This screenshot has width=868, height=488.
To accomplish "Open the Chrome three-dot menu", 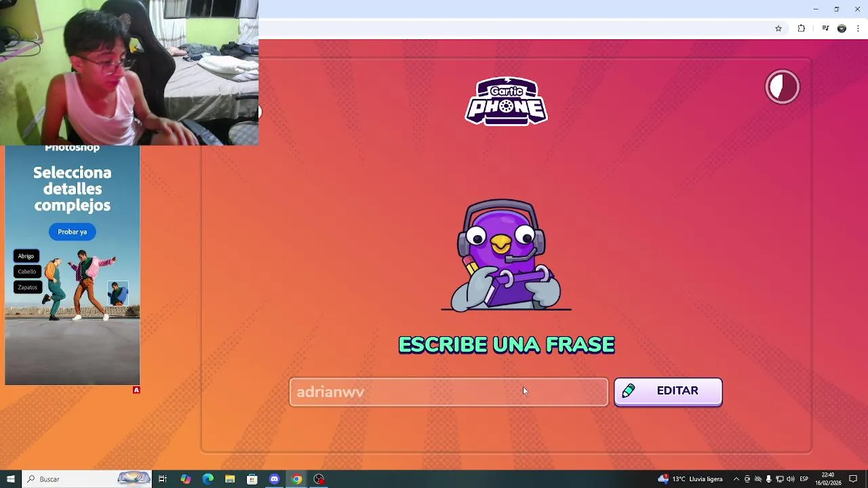I will click(859, 28).
